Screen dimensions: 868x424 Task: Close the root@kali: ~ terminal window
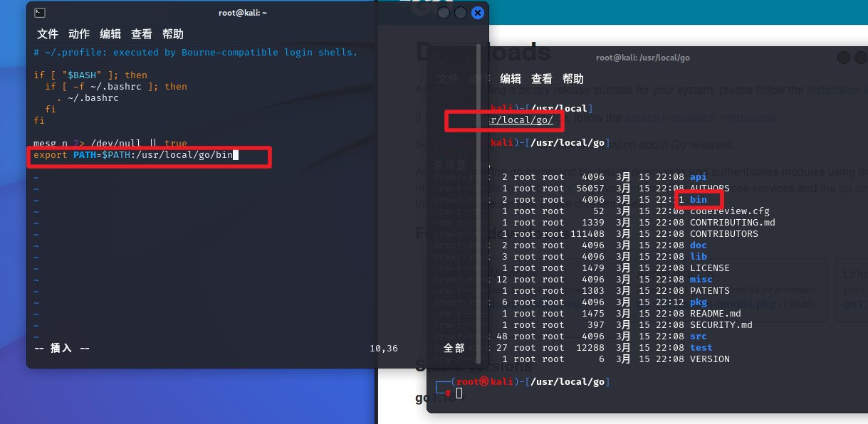(x=478, y=13)
